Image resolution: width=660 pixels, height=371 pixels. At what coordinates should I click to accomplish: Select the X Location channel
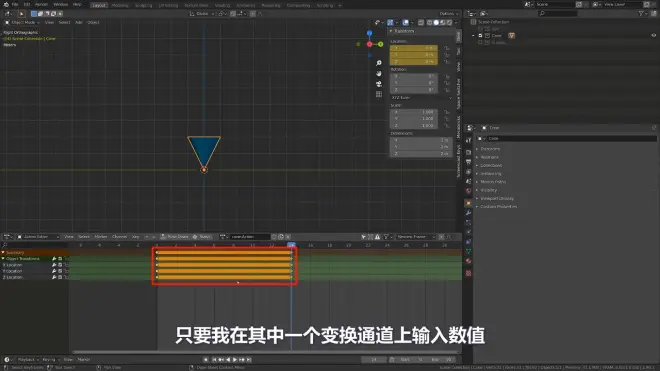[x=13, y=265]
